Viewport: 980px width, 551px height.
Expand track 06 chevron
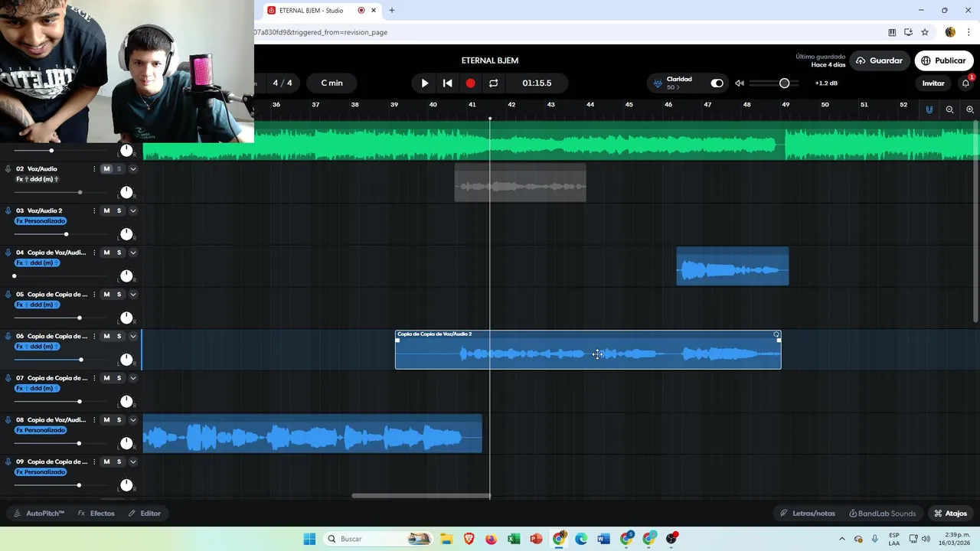(x=132, y=336)
